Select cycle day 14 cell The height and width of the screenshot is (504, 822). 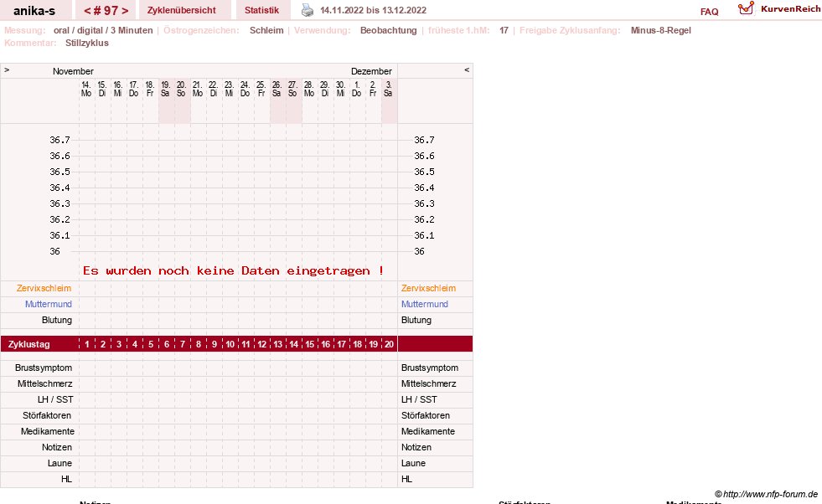point(293,344)
